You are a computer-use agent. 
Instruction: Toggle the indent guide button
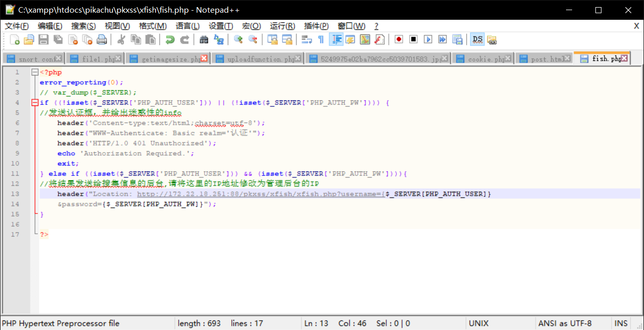(336, 40)
